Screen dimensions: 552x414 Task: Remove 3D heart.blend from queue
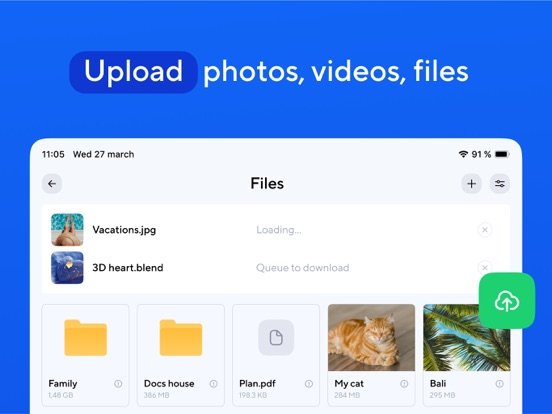[485, 268]
